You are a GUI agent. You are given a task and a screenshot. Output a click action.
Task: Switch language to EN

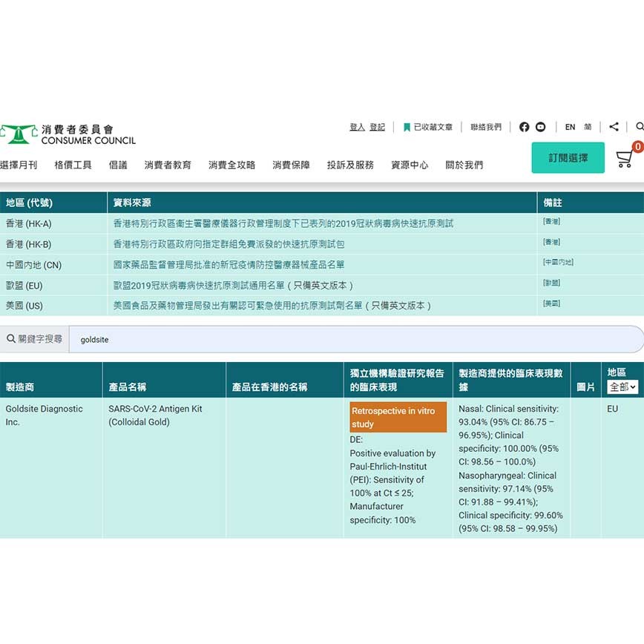(x=570, y=128)
